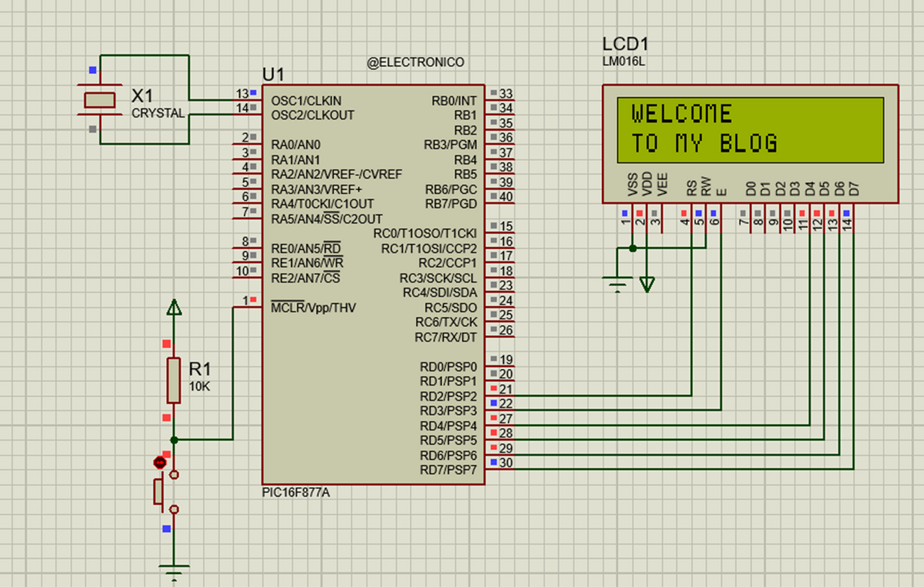Screen dimensions: 924x587
Task: Click the CRYSTAL value label
Action: [x=158, y=114]
